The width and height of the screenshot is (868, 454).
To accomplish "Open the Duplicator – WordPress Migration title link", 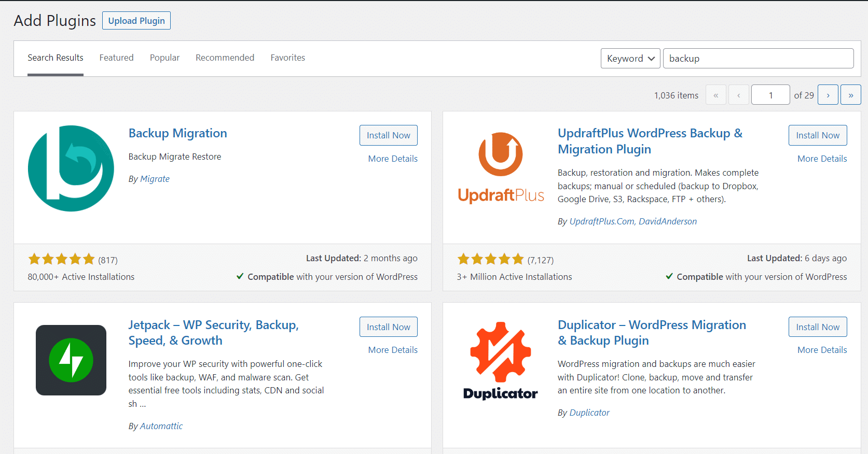I will tap(652, 333).
